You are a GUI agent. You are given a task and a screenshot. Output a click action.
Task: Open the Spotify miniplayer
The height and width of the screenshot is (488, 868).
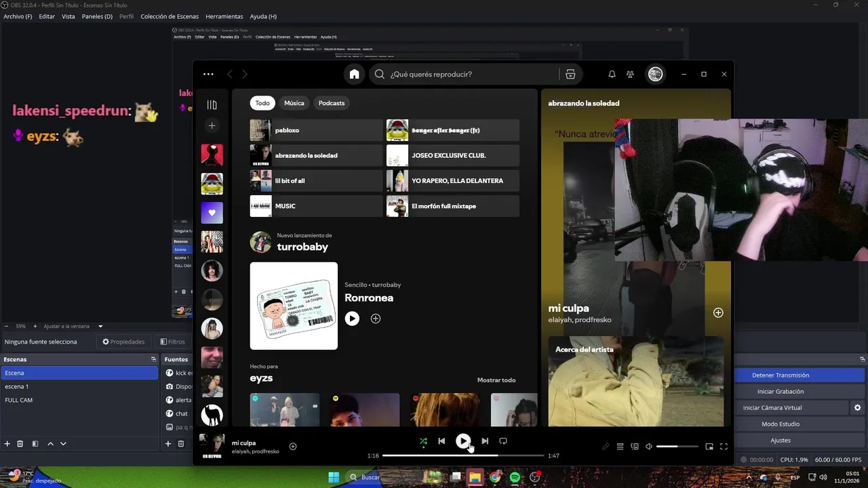click(x=709, y=447)
